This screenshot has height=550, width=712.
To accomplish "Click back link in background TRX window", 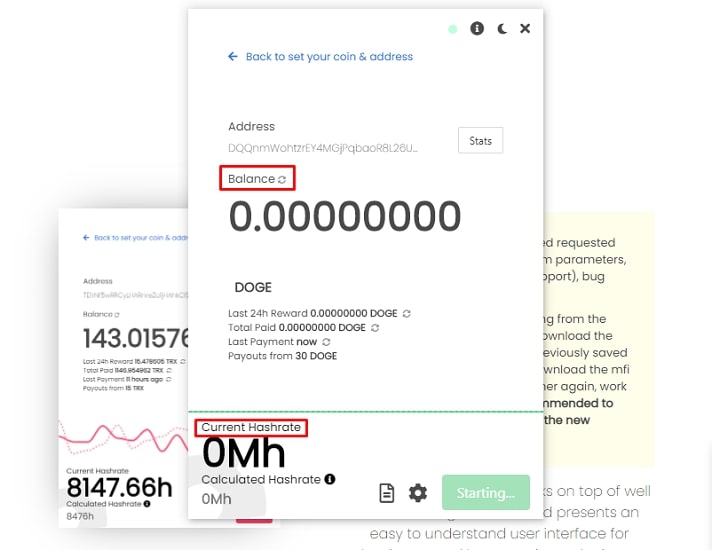I will pos(135,238).
